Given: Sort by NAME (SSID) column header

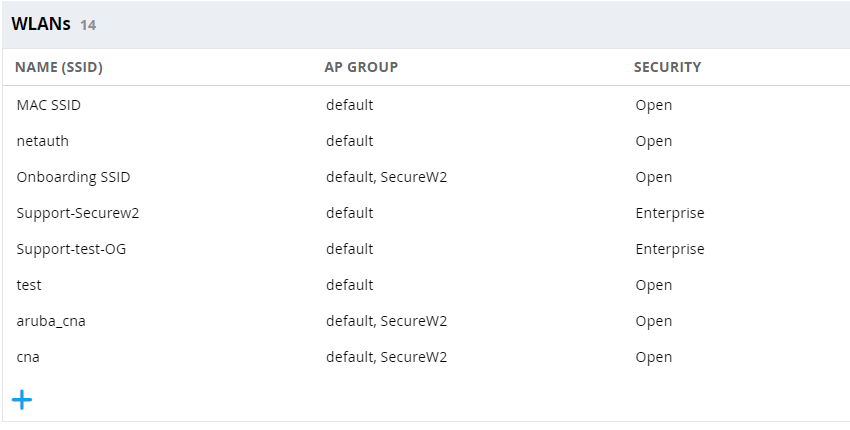Looking at the screenshot, I should pos(59,67).
